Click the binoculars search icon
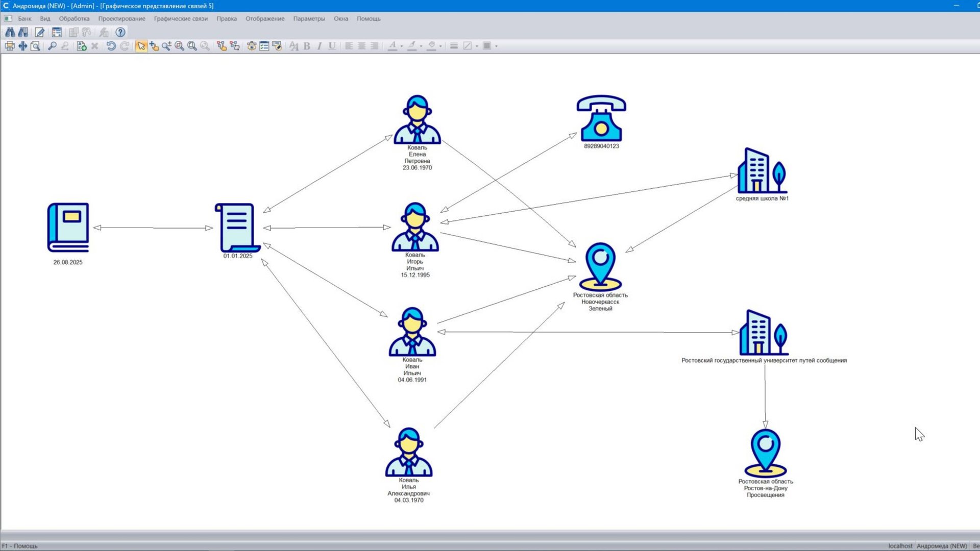 click(x=10, y=32)
